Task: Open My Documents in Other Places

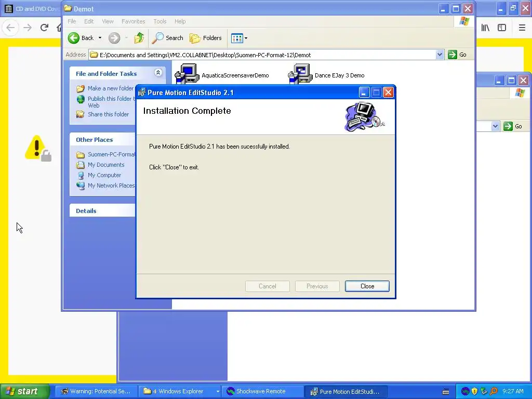Action: pos(106,165)
